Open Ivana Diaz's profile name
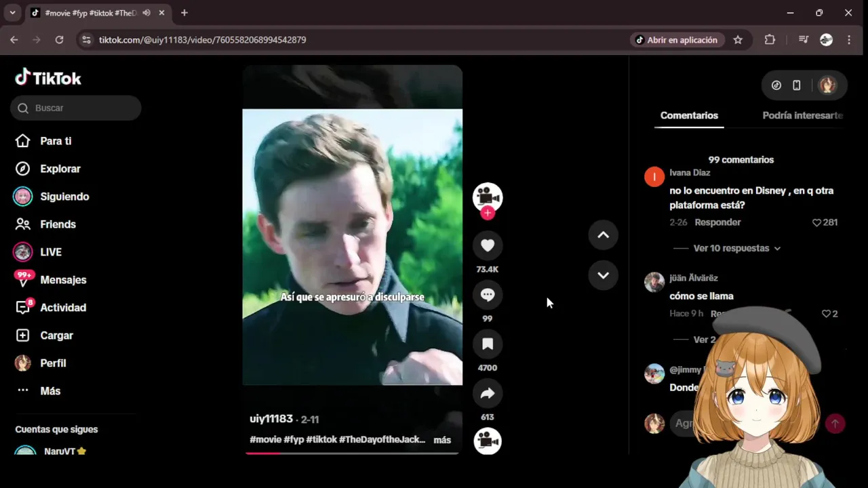The width and height of the screenshot is (868, 488). tap(690, 173)
